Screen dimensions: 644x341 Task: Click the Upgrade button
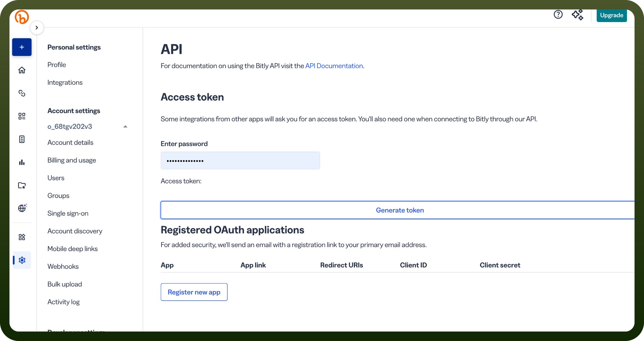[612, 15]
